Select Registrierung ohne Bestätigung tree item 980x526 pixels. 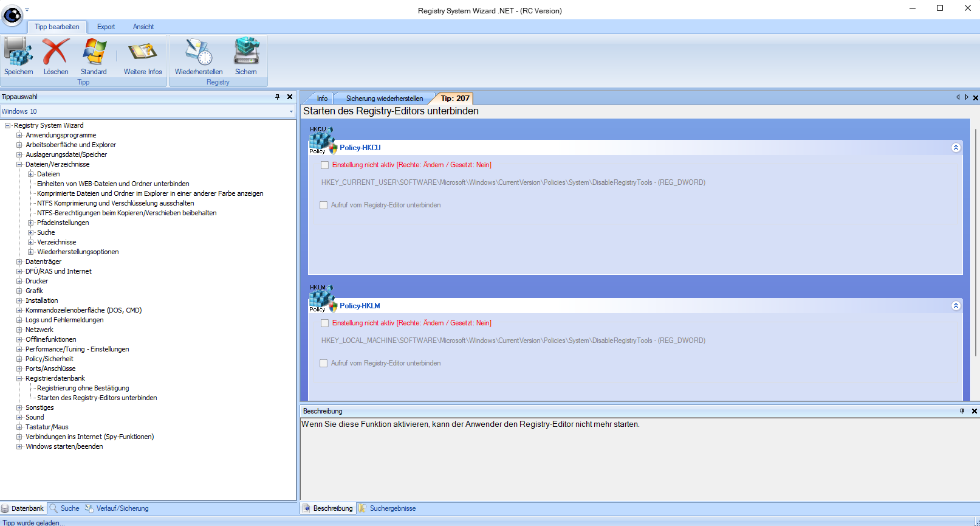83,388
